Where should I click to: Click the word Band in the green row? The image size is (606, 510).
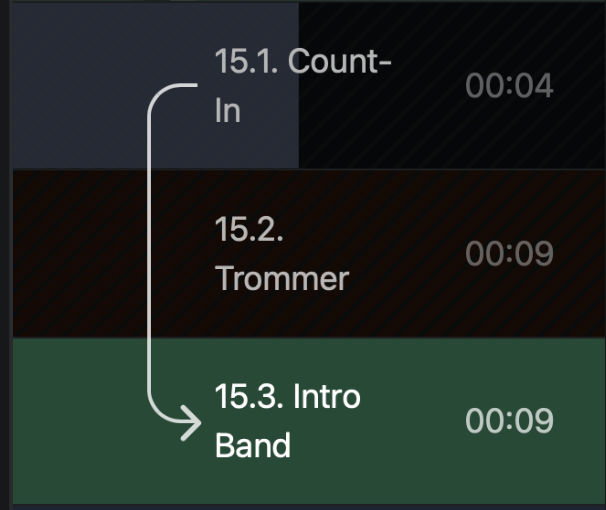[253, 445]
